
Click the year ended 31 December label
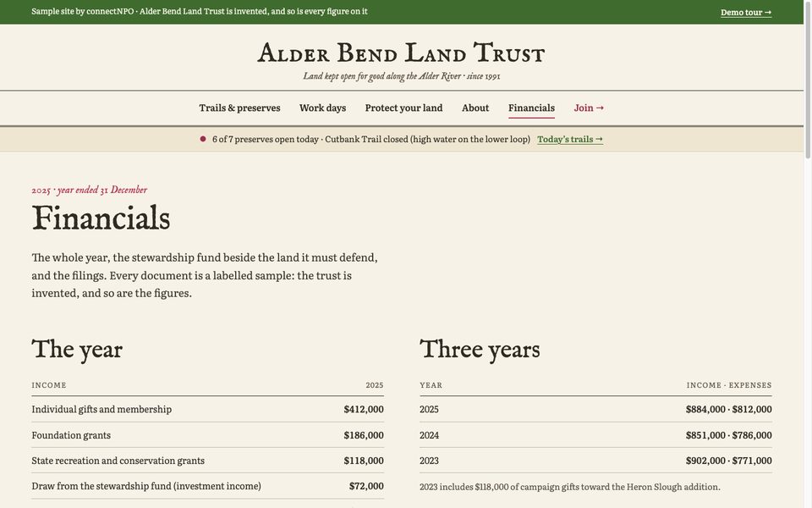pyautogui.click(x=90, y=190)
